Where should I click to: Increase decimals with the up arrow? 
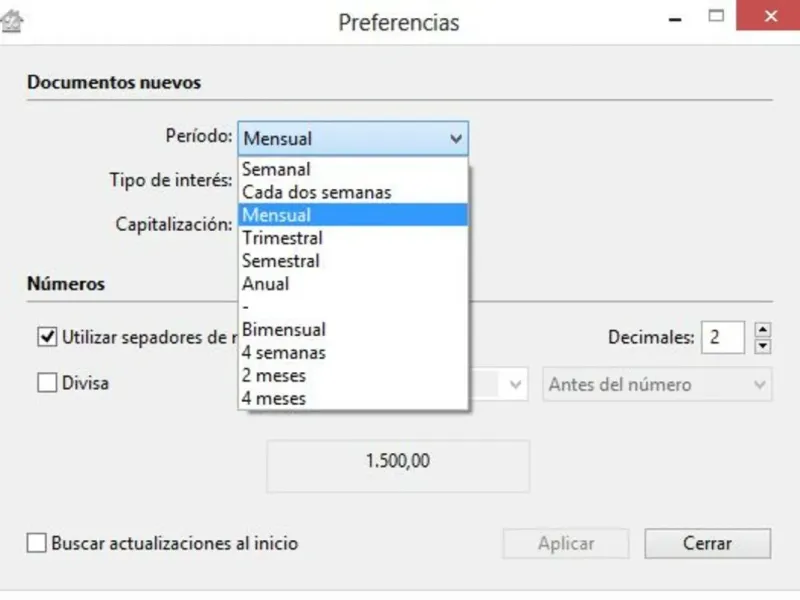pos(763,329)
